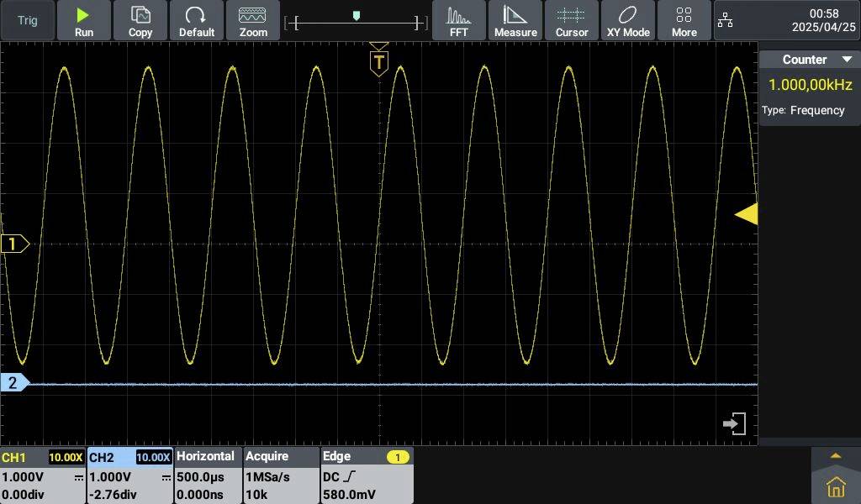Click the home icon in bottom corner

pyautogui.click(x=835, y=486)
